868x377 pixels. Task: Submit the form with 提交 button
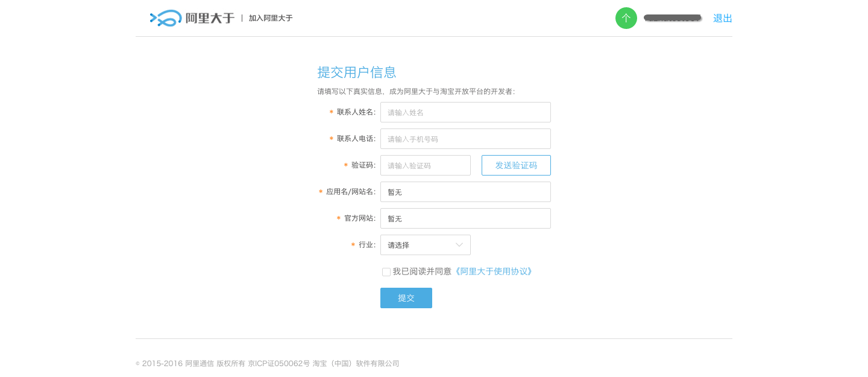click(x=406, y=298)
